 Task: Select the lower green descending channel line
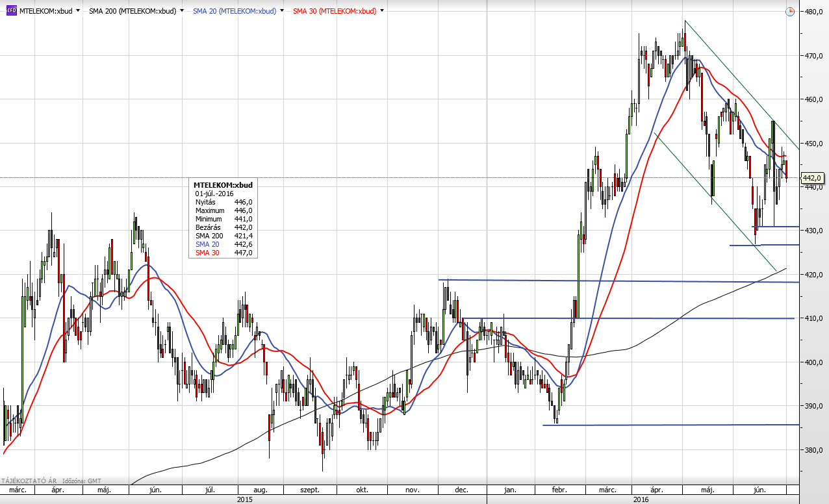pos(715,202)
